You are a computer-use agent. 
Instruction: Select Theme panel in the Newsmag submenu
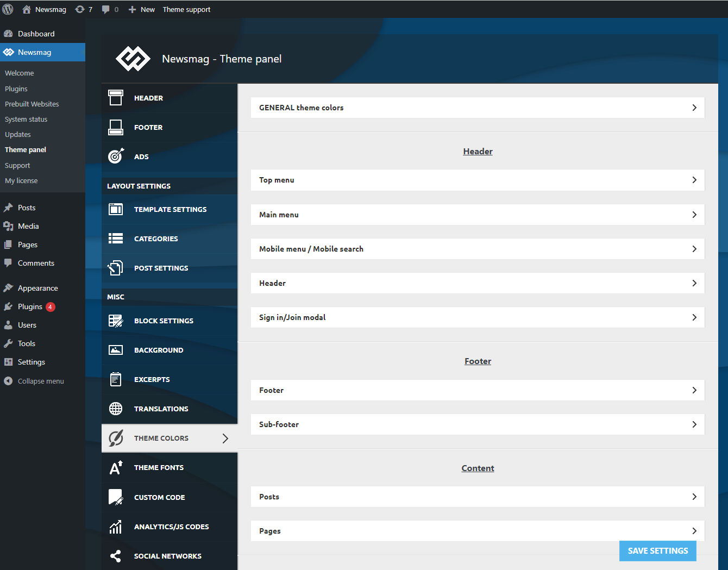point(26,149)
